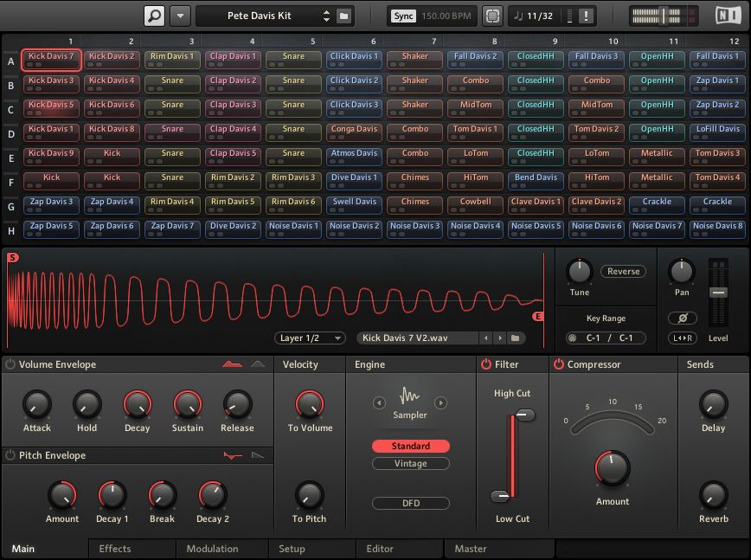This screenshot has height=560, width=751.
Task: Choose the filled volume envelope shape icon
Action: click(x=232, y=364)
